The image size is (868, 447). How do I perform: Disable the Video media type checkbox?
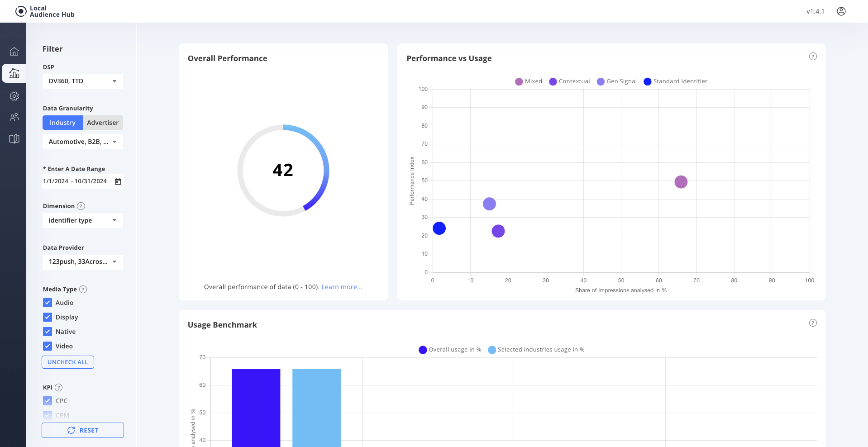(48, 346)
